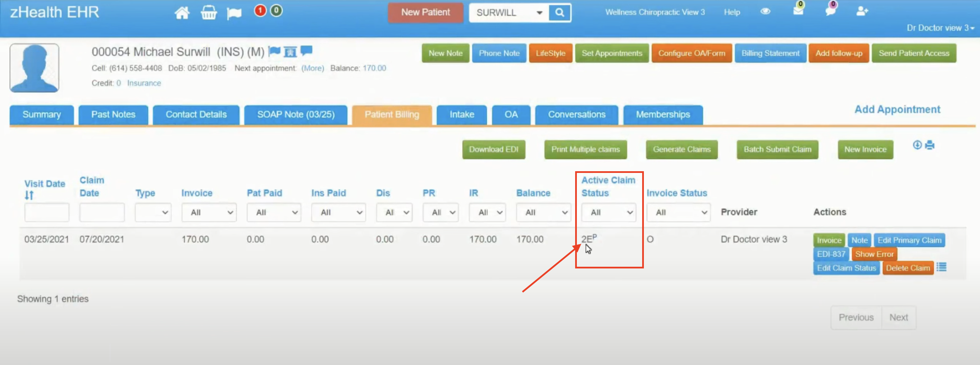This screenshot has width=980, height=365.
Task: Click the Add Appointment link
Action: 897,110
